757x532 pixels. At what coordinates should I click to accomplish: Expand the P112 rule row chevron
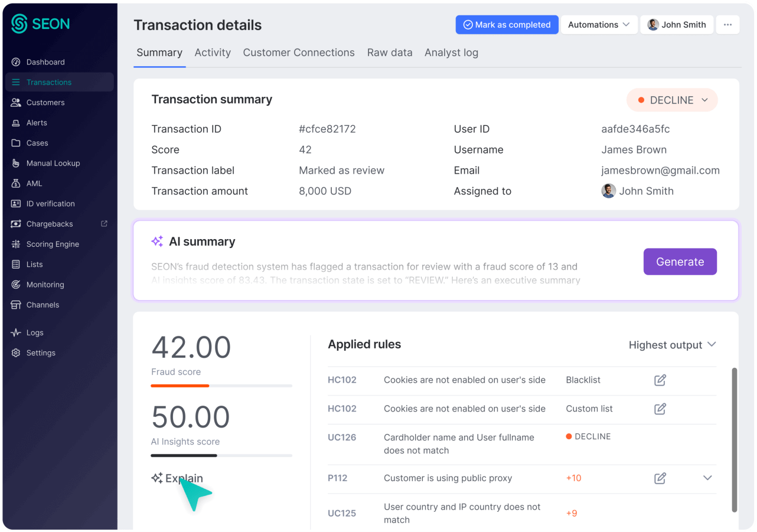707,478
